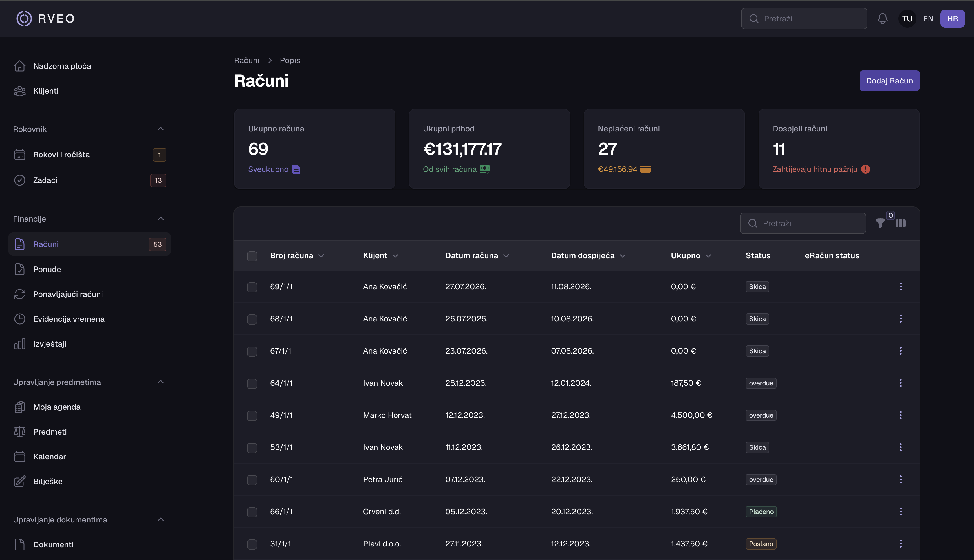Collapse the Rokovnik sidebar section
Image resolution: width=974 pixels, height=560 pixels.
[x=161, y=129]
